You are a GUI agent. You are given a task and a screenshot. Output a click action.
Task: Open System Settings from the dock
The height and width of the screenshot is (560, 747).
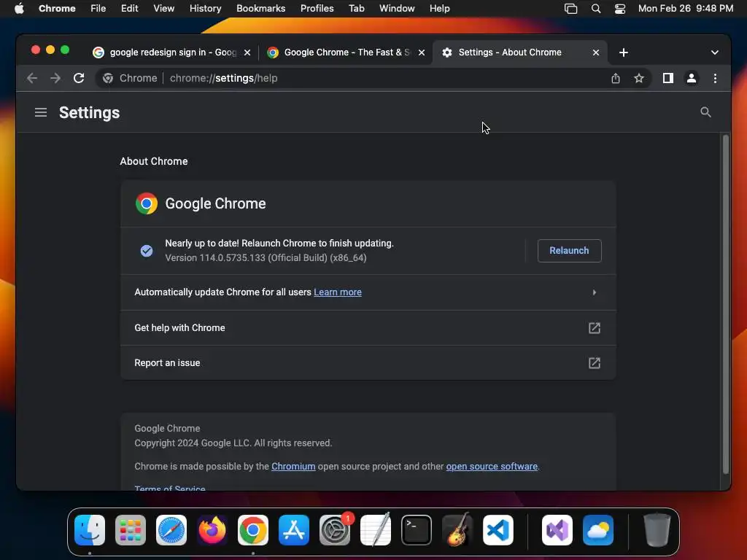coord(335,530)
